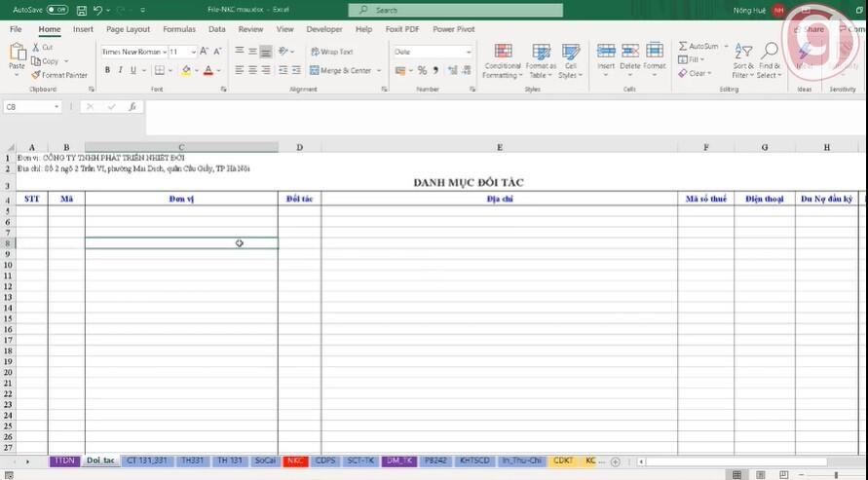868x480 pixels.
Task: Switch to Page Break Preview in status bar
Action: (x=784, y=475)
